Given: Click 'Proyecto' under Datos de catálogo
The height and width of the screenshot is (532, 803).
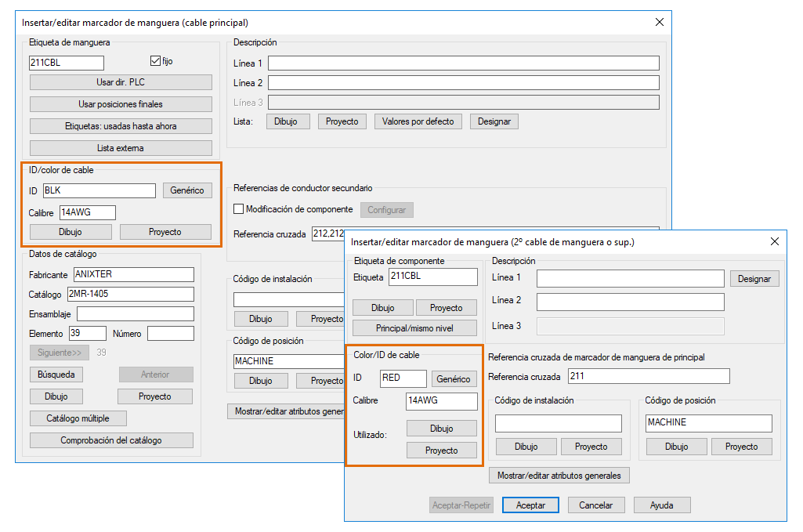Looking at the screenshot, I should tap(155, 396).
